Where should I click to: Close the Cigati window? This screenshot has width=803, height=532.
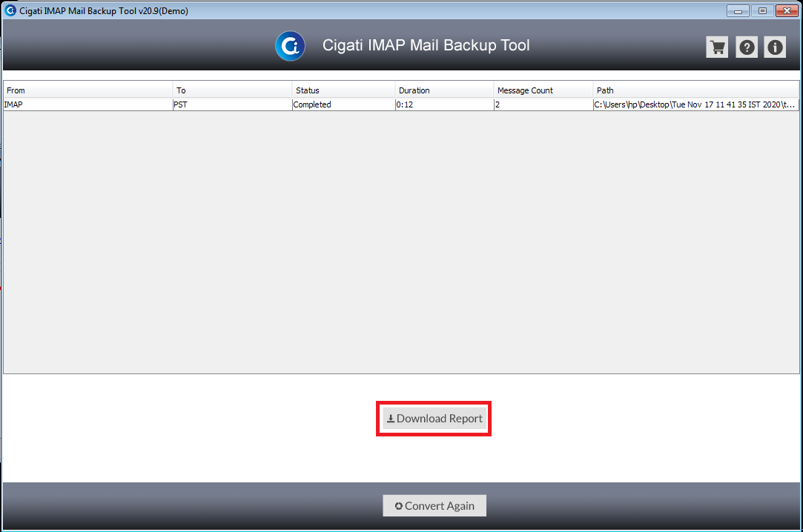point(787,10)
